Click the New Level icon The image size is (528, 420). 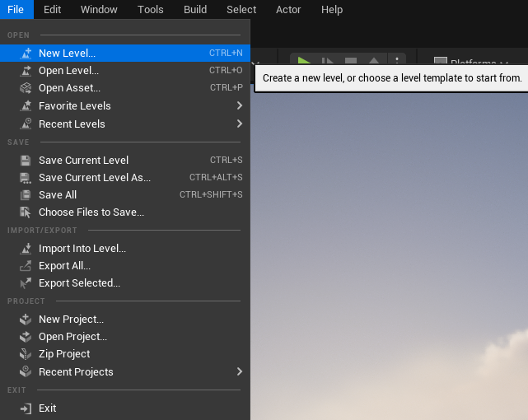(x=26, y=54)
